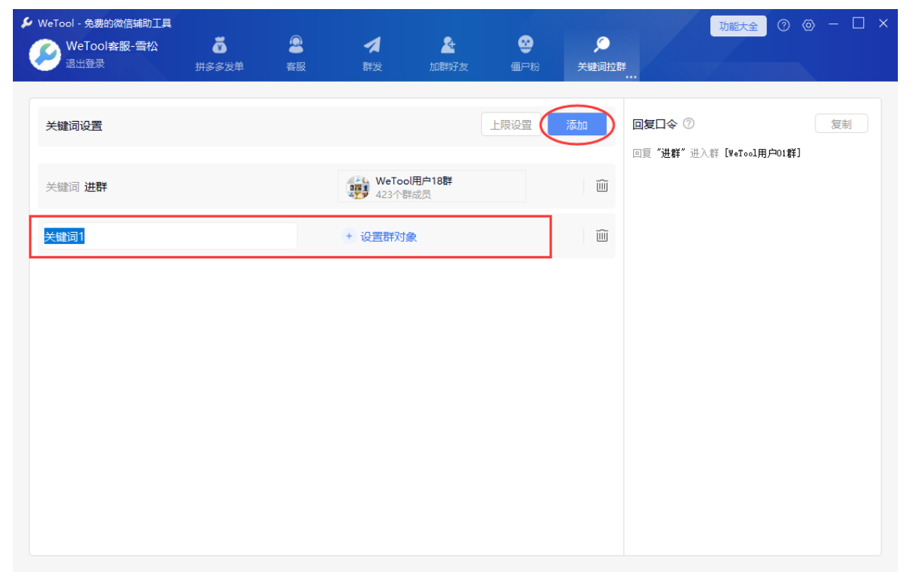Click the 复制 button
Image resolution: width=916 pixels, height=588 pixels.
click(841, 124)
